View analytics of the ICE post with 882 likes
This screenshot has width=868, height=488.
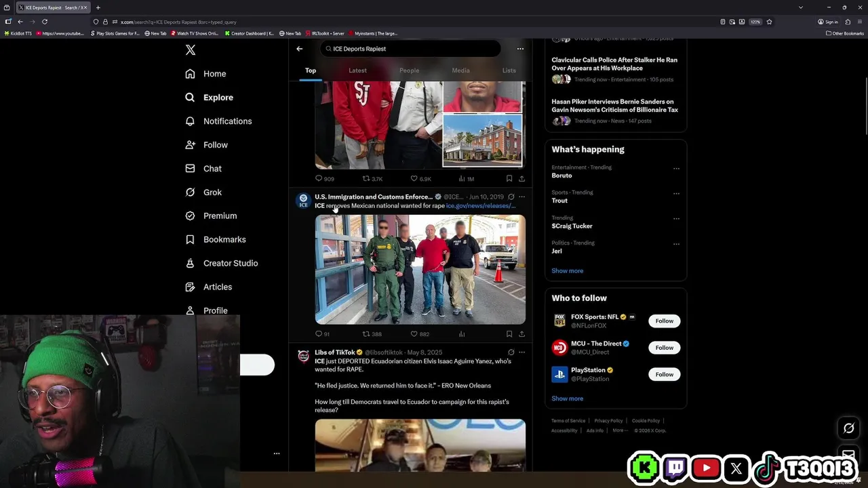click(462, 334)
